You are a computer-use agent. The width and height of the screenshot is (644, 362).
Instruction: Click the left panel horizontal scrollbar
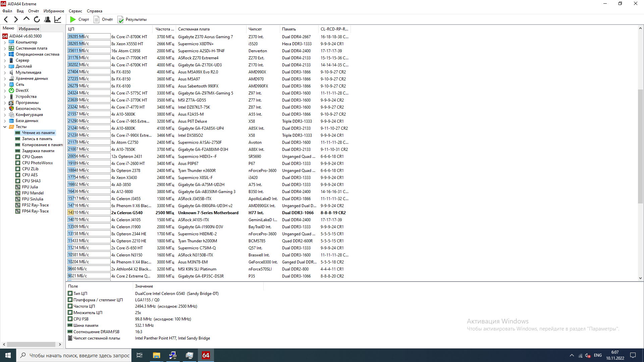point(31,344)
